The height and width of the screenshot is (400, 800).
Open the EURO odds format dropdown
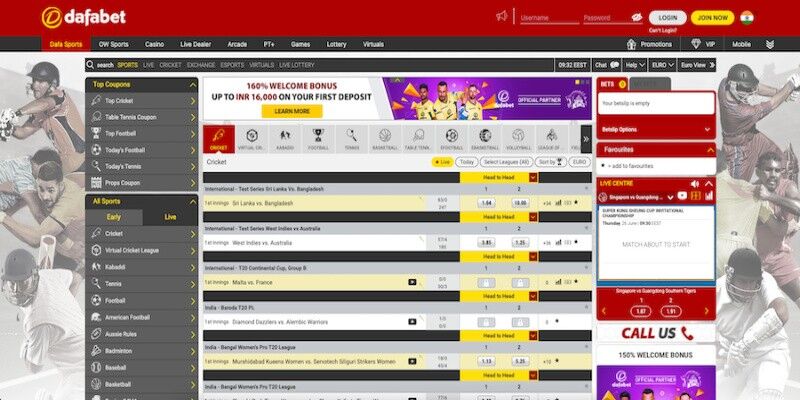coord(663,65)
